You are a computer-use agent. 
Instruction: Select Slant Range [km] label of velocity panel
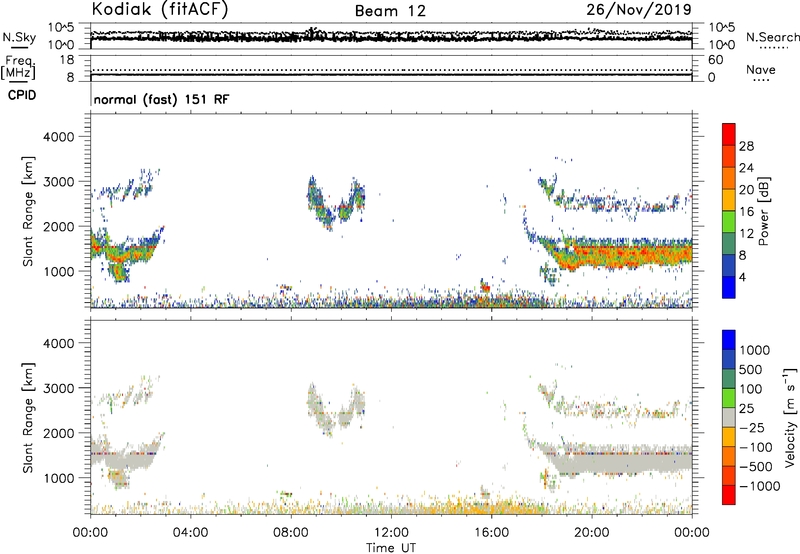click(x=28, y=418)
